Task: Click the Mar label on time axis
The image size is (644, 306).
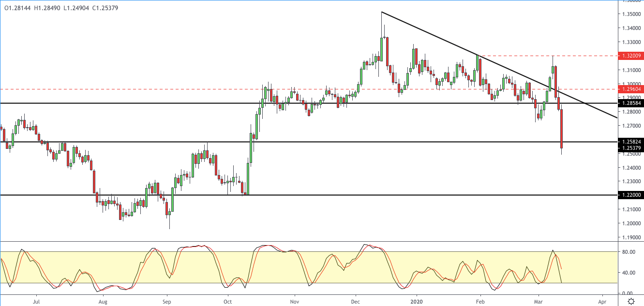Action: [x=539, y=301]
